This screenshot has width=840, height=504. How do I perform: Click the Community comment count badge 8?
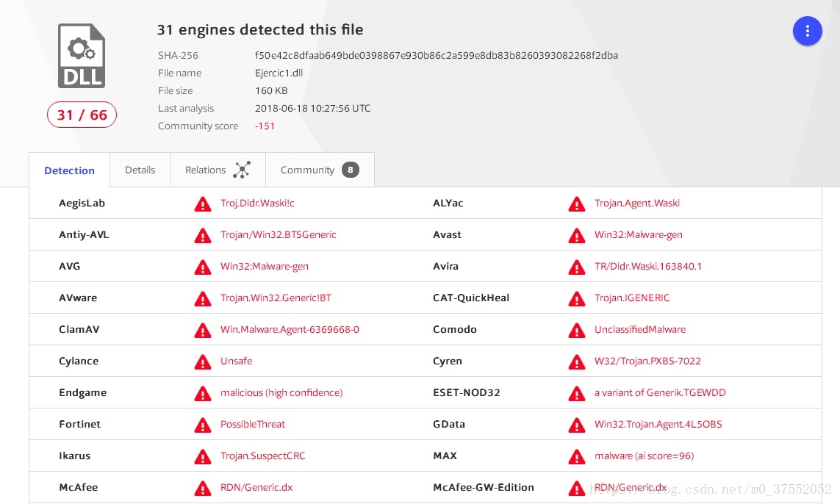click(351, 170)
